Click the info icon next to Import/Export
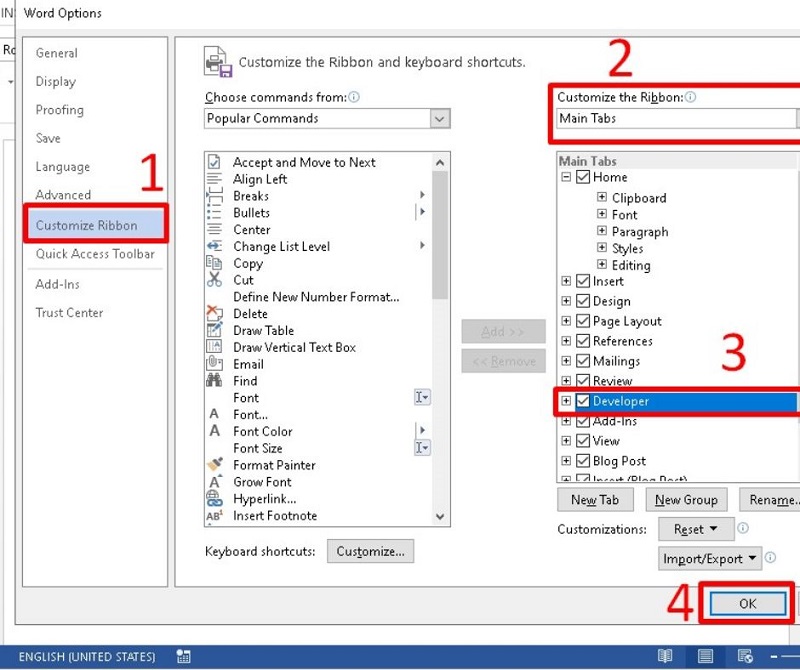 [x=770, y=558]
